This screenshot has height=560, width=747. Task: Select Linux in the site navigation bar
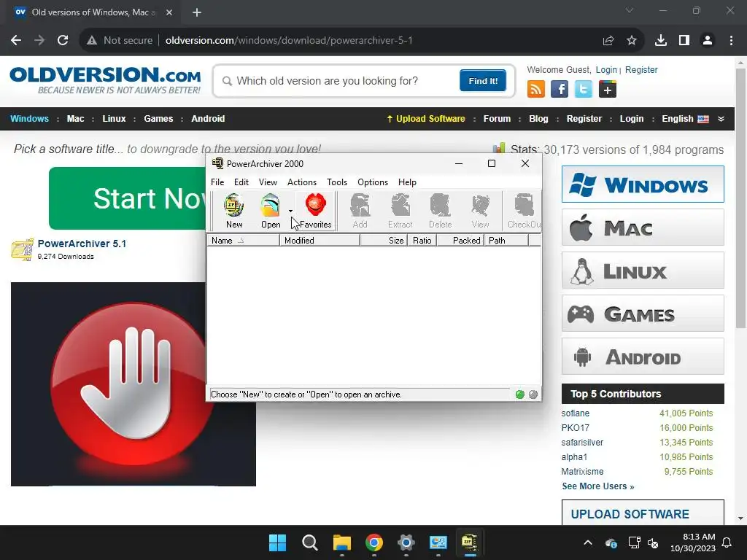pos(114,119)
